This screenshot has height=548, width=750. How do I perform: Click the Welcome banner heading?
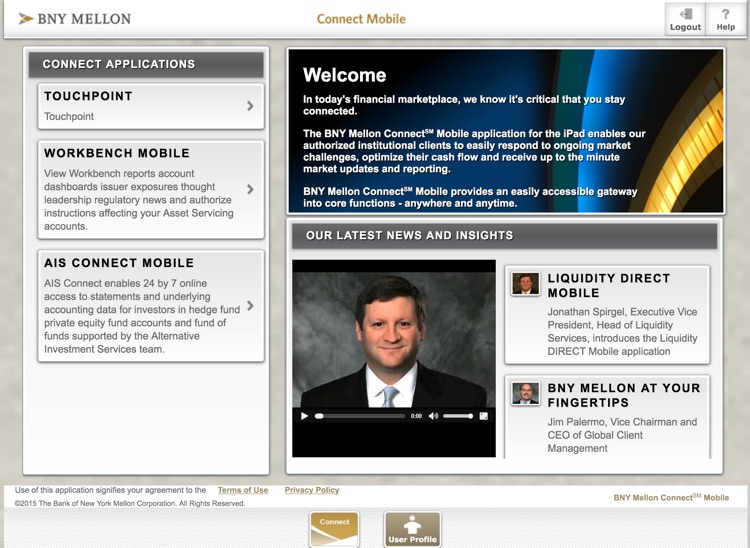point(344,75)
